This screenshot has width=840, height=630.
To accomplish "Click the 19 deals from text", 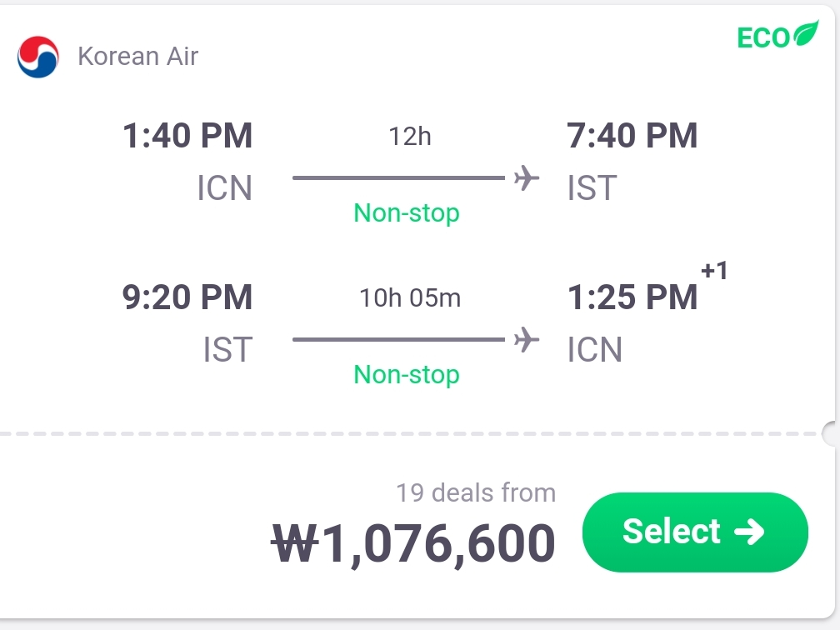I will point(476,492).
